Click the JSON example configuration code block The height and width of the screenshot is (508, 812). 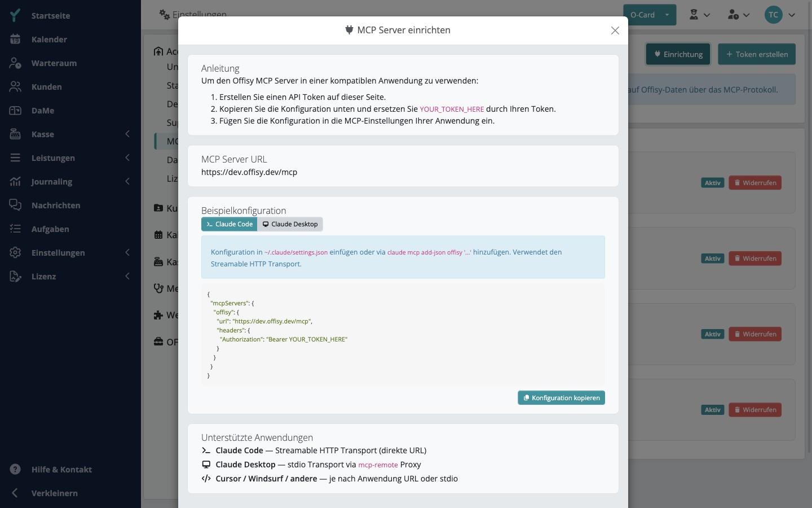[x=403, y=335]
